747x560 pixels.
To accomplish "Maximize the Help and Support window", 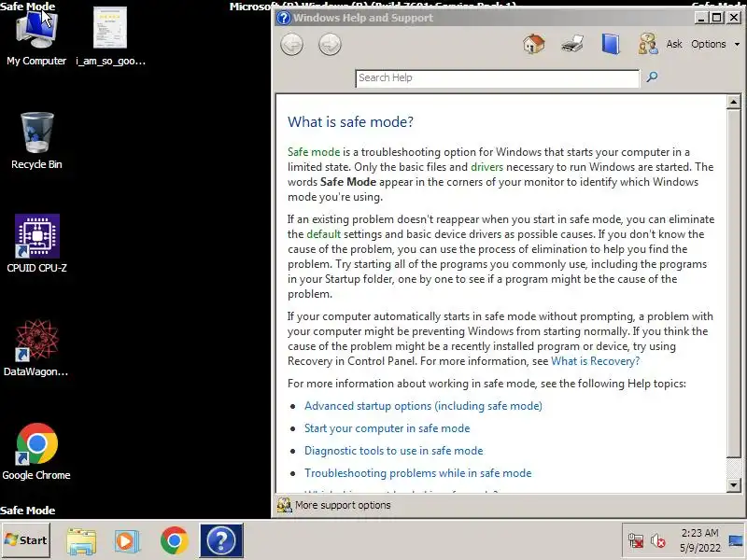I will point(716,18).
